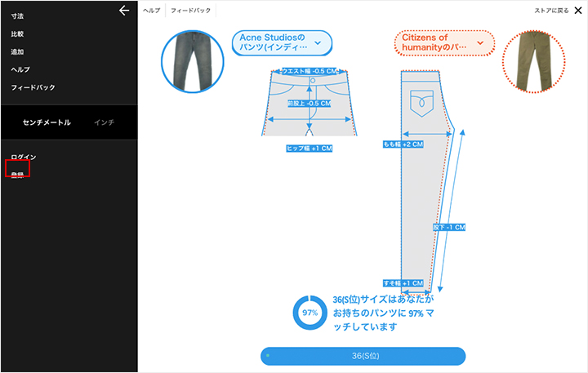
Task: Click the back pocket on the pants leg diagram
Action: (422, 103)
